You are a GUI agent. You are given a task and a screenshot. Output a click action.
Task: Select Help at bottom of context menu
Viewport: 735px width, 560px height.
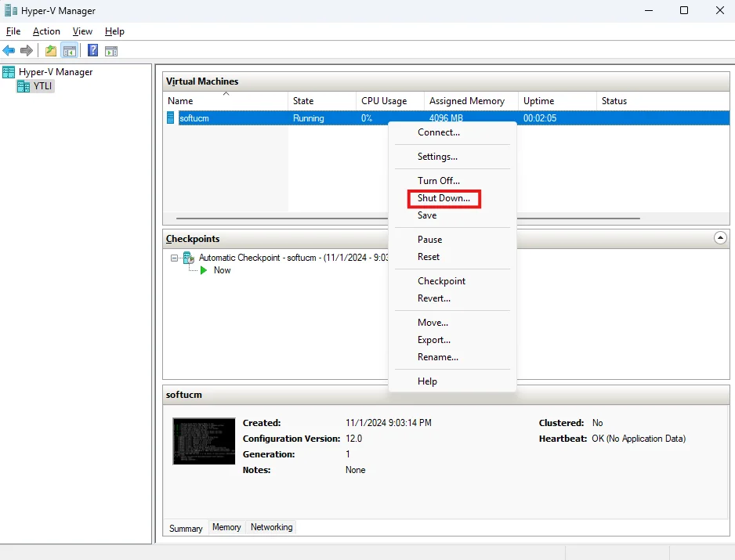[452, 381]
